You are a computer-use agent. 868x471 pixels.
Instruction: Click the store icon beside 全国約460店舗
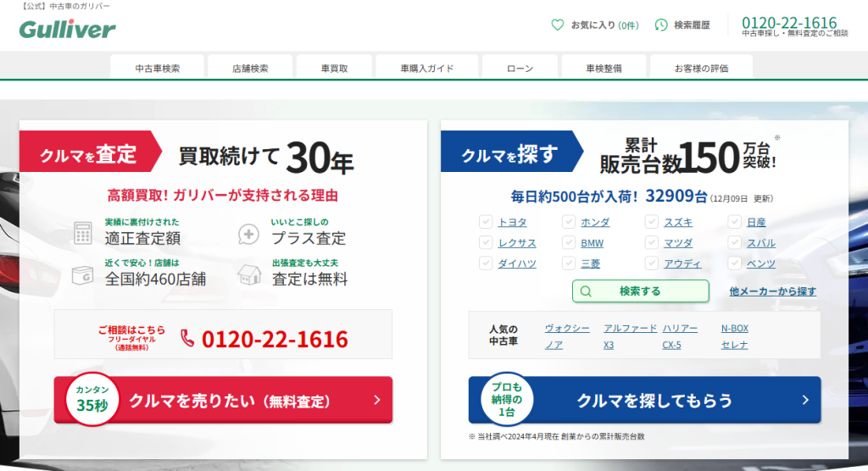tap(82, 274)
